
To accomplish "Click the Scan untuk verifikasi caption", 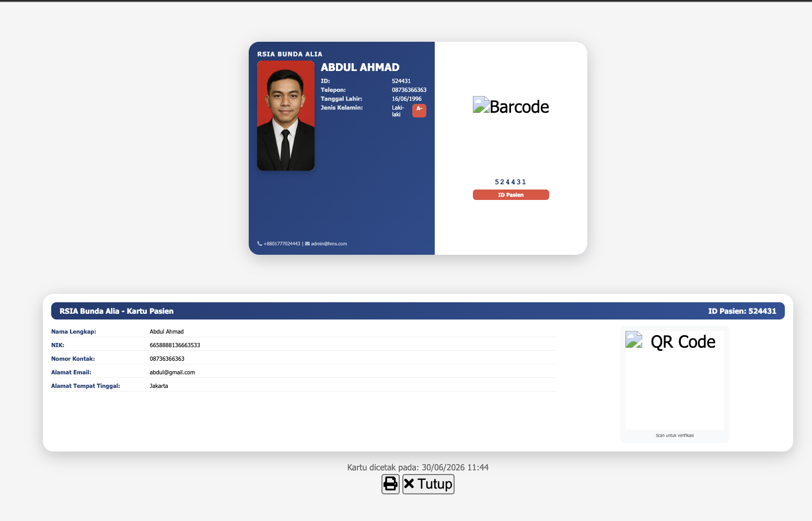I will click(675, 435).
